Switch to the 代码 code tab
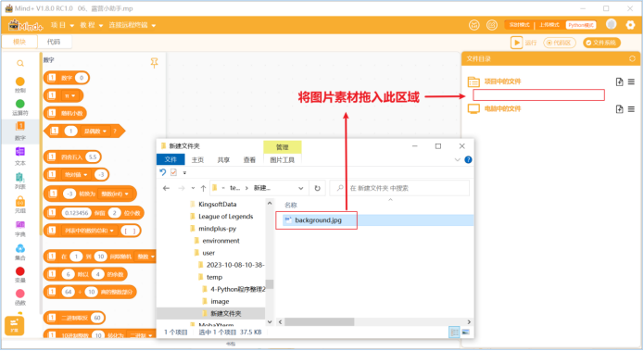Screen dimensions: 644x351 tap(54, 42)
